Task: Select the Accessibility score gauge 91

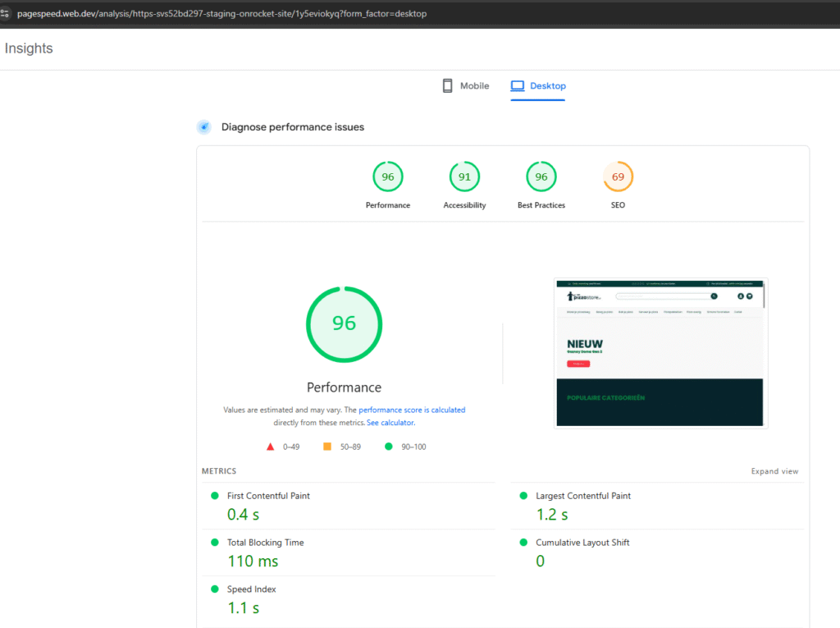Action: pos(464,177)
